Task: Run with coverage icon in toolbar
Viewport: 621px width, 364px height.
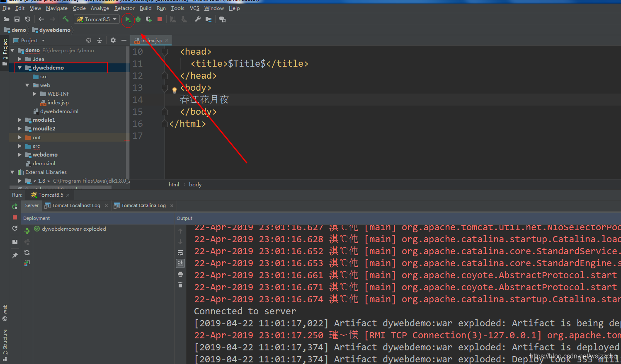Action: (x=148, y=19)
